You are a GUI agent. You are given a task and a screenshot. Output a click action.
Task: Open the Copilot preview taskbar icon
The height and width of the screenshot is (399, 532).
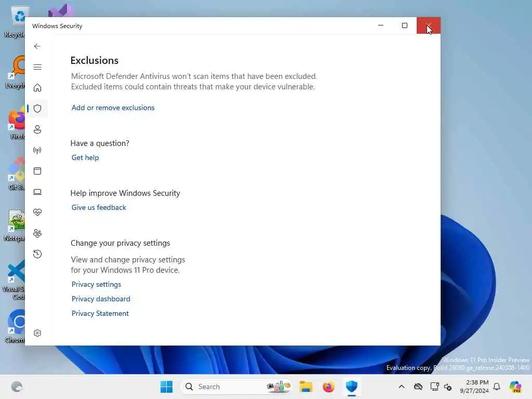515,387
